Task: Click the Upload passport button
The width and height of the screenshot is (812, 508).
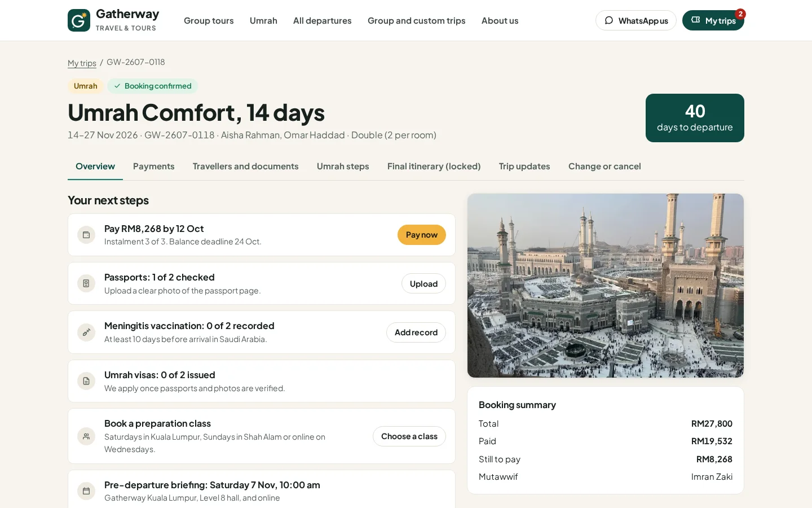Action: pyautogui.click(x=423, y=283)
